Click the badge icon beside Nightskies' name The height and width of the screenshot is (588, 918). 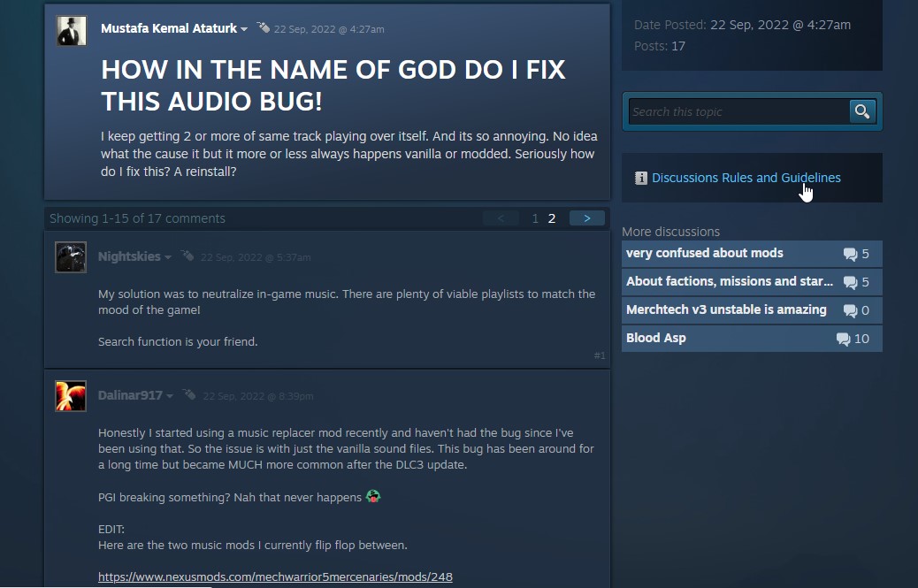click(187, 256)
